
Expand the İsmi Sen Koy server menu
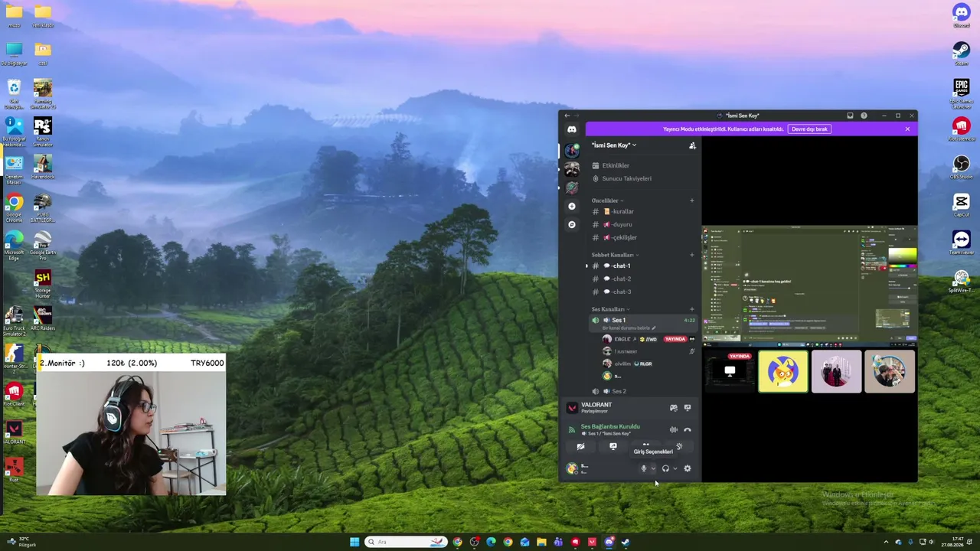click(614, 145)
